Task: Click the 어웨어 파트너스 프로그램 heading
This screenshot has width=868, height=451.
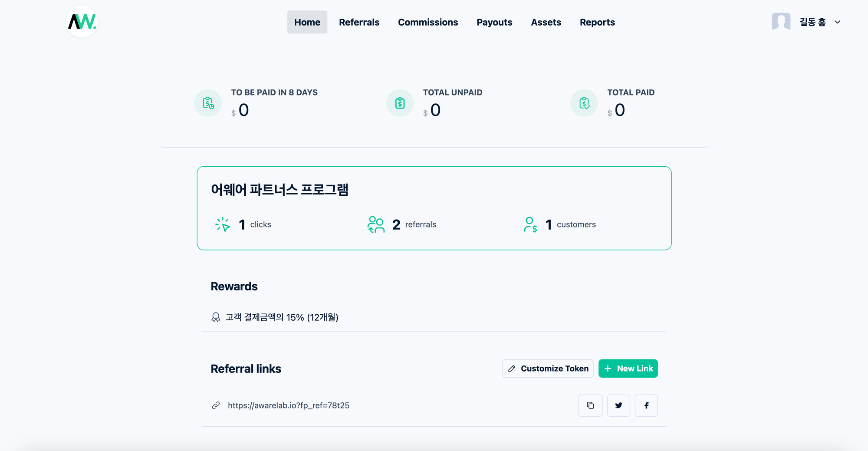Action: point(279,190)
